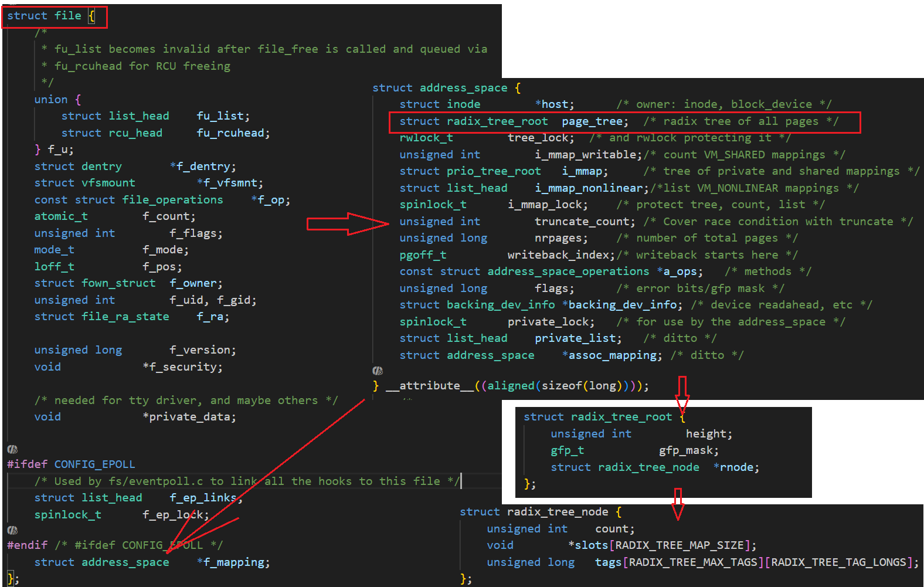This screenshot has width=924, height=587.
Task: Click the red right-pointing arrow toward address_space
Action: coord(347,224)
